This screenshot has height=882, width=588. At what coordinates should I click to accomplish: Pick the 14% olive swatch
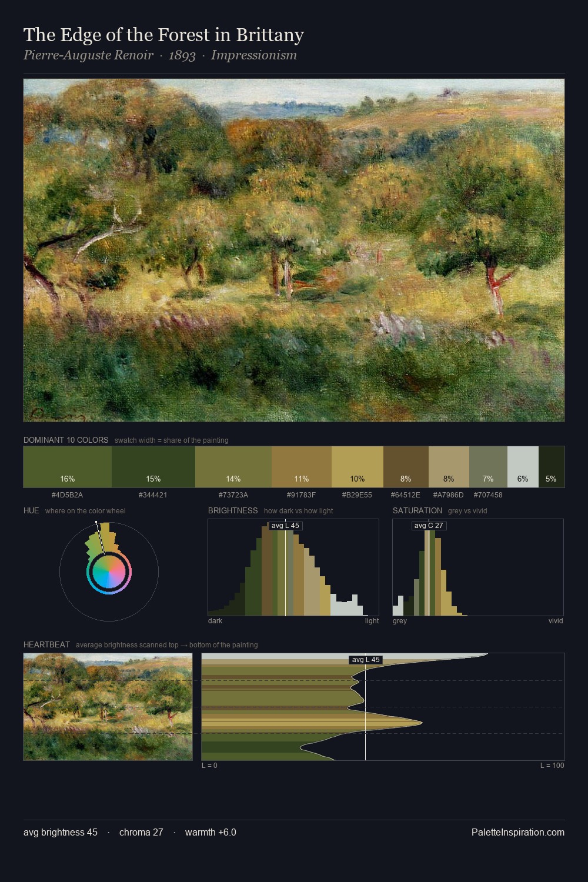point(233,467)
